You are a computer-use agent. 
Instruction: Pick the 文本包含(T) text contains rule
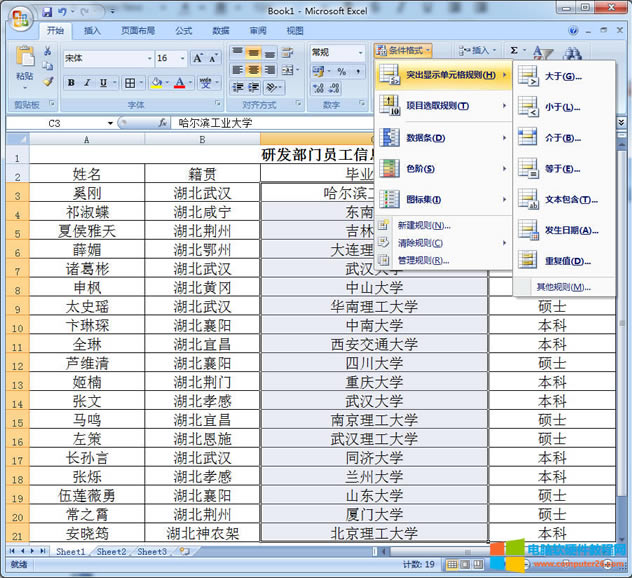click(x=570, y=199)
